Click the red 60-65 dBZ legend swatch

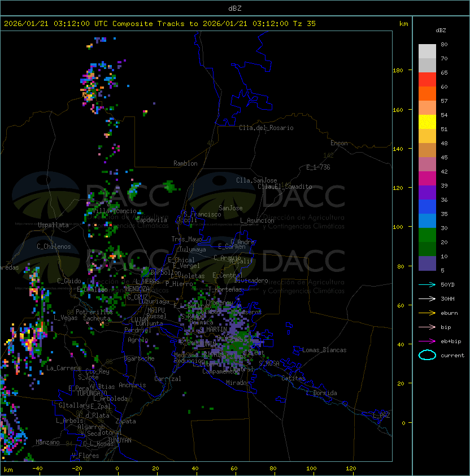click(x=427, y=80)
